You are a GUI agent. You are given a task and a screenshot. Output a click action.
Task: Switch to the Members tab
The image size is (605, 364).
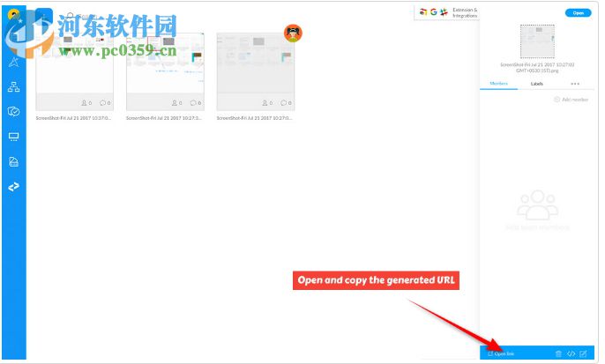[498, 83]
